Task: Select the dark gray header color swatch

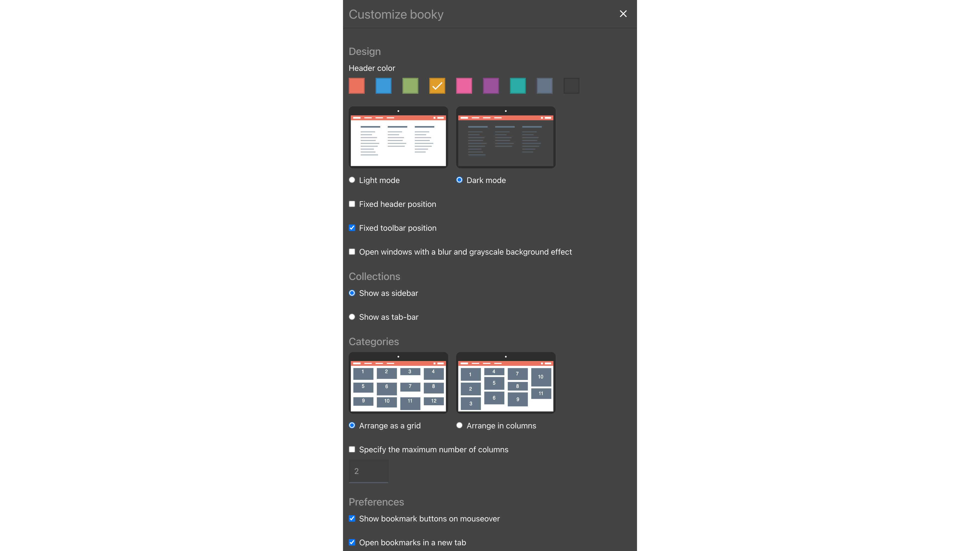Action: pyautogui.click(x=571, y=86)
